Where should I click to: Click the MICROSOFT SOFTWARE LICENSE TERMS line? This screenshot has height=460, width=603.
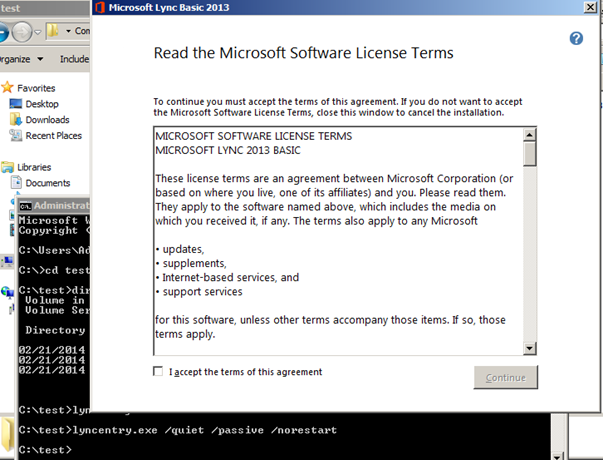(x=253, y=136)
